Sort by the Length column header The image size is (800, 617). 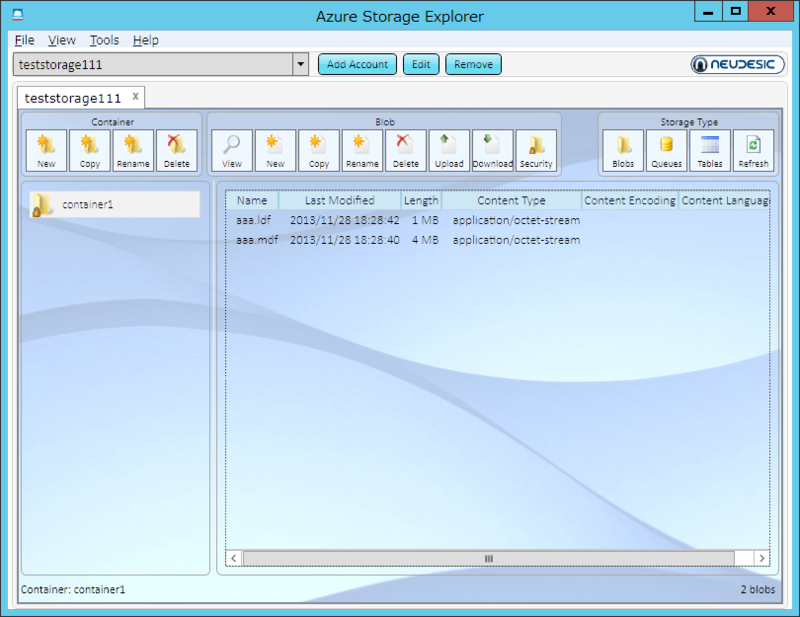pos(421,200)
